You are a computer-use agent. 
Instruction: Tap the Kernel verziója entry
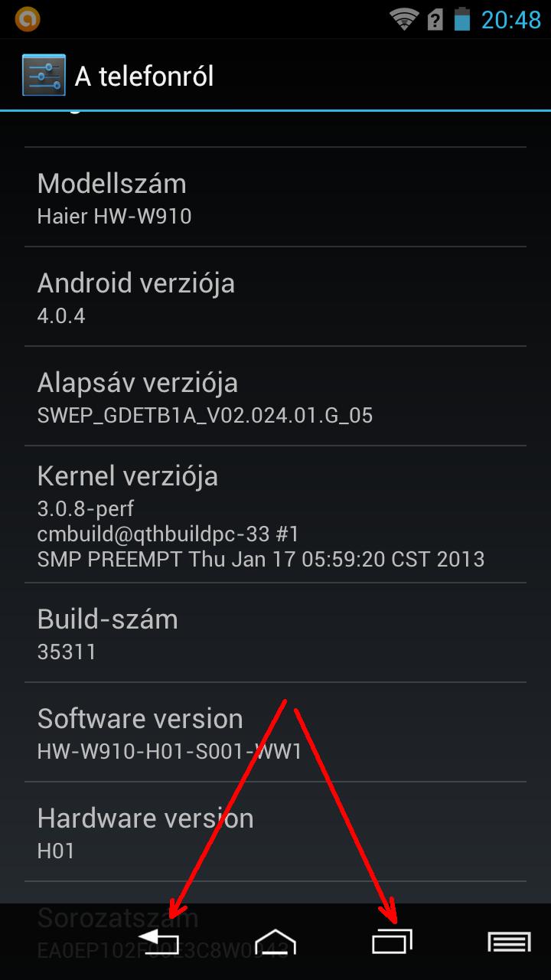(x=275, y=514)
